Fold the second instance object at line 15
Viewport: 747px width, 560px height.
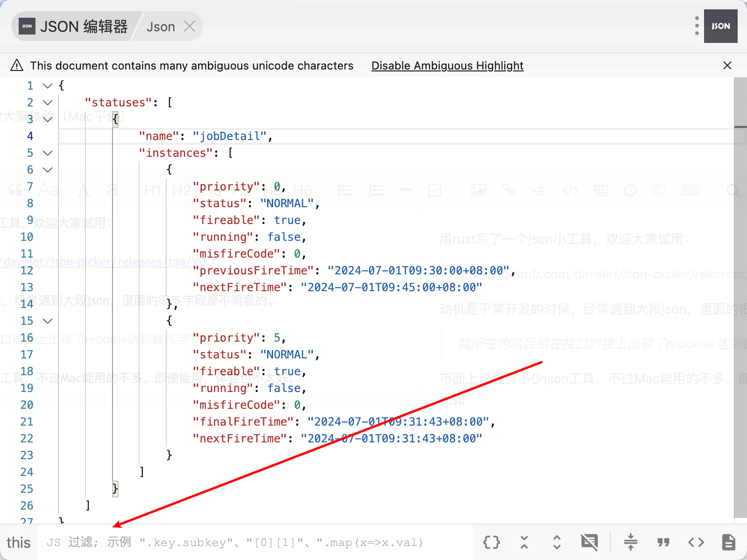pyautogui.click(x=48, y=321)
